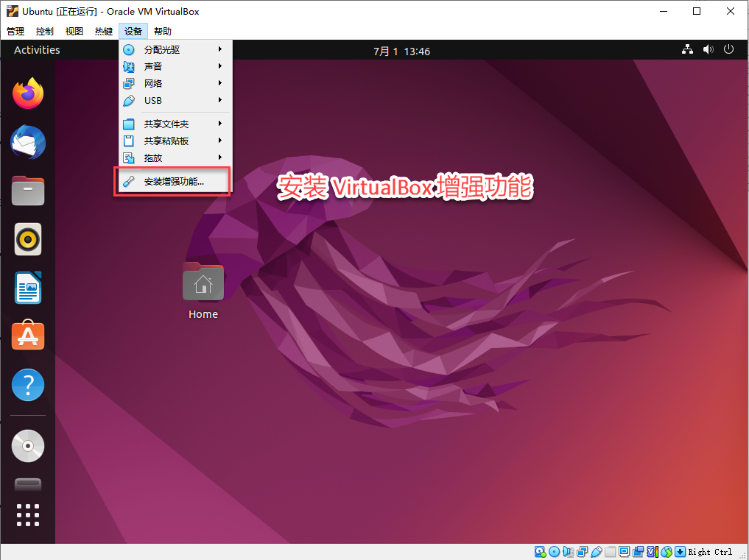The image size is (749, 560).
Task: Open the 控制 menu
Action: 44,31
